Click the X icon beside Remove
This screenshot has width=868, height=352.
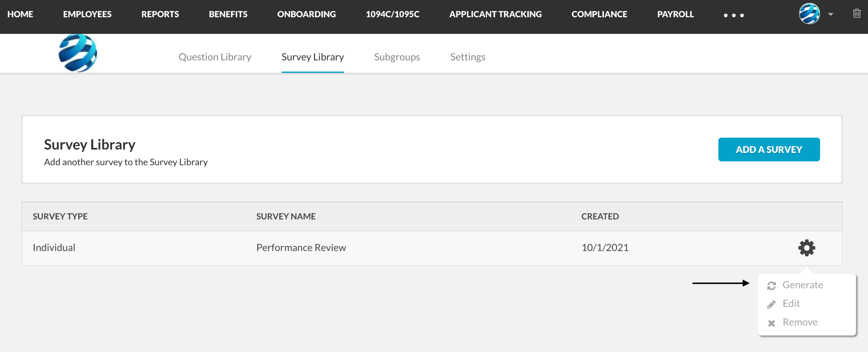(x=771, y=323)
